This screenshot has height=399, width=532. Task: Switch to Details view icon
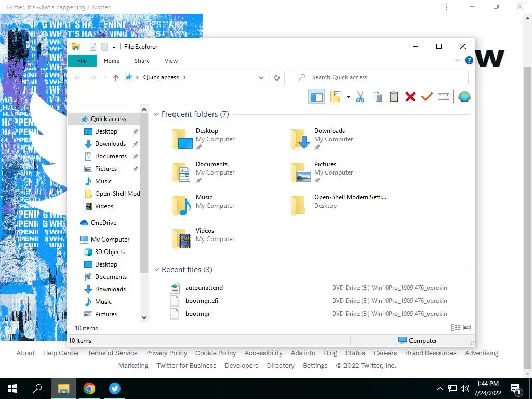[456, 328]
